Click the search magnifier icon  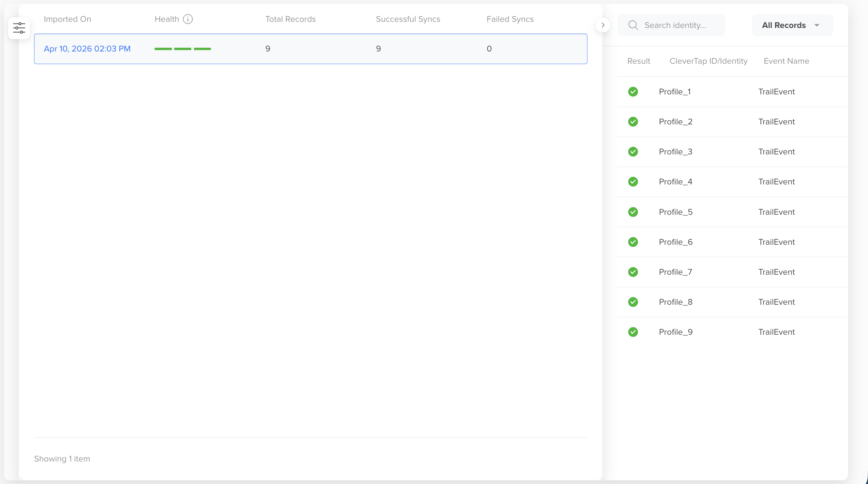[x=633, y=25]
